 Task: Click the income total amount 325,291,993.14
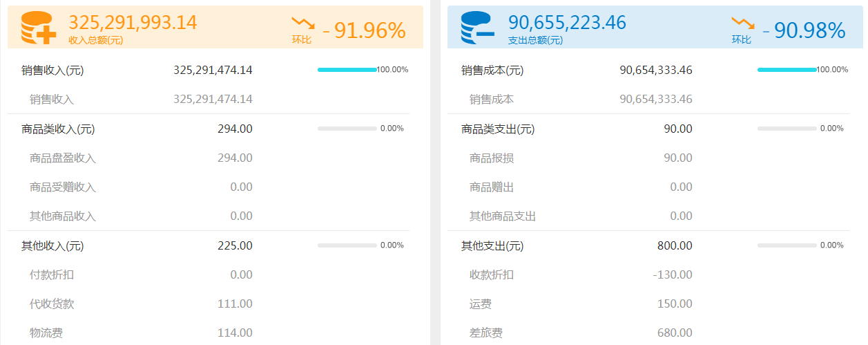[133, 22]
